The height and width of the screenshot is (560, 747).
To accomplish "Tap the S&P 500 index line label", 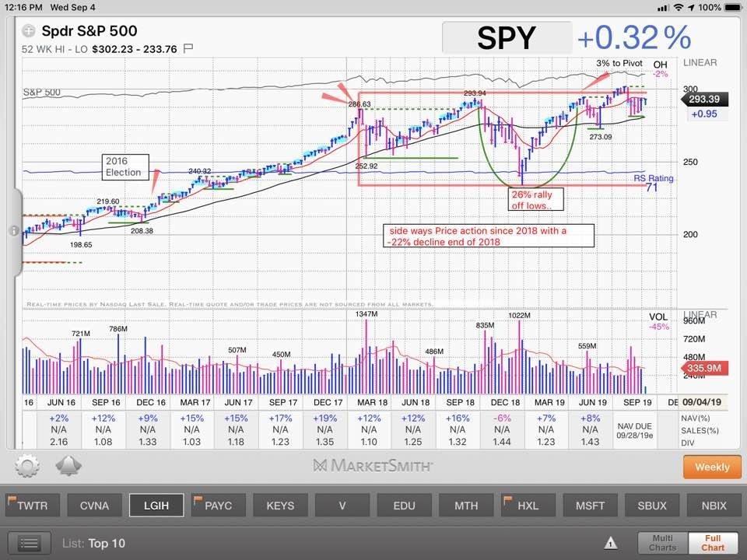I will (x=41, y=92).
